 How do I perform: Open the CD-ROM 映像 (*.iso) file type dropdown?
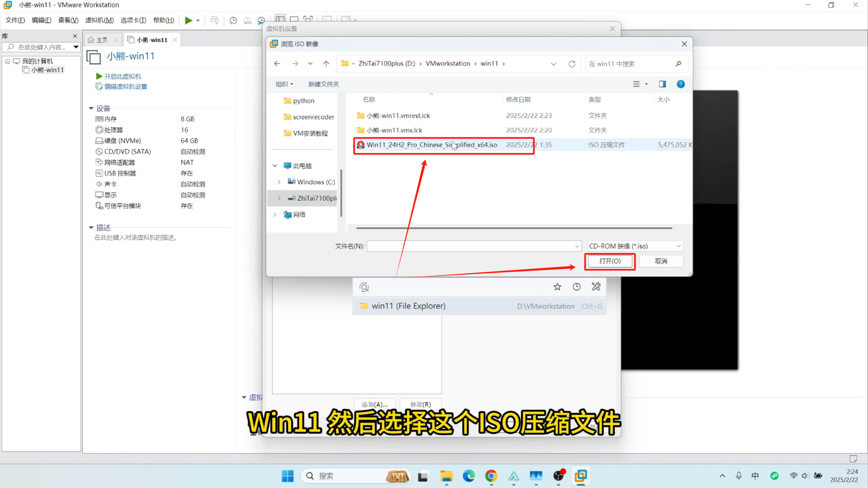pos(635,246)
